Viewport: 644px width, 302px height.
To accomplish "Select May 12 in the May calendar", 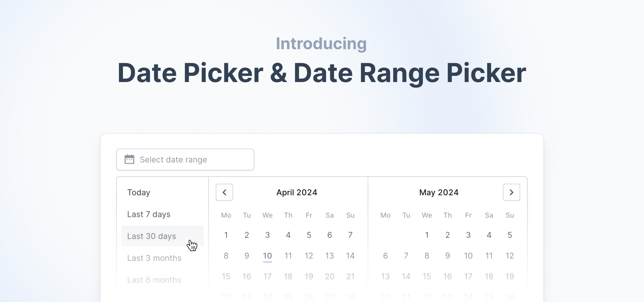I will coord(510,255).
